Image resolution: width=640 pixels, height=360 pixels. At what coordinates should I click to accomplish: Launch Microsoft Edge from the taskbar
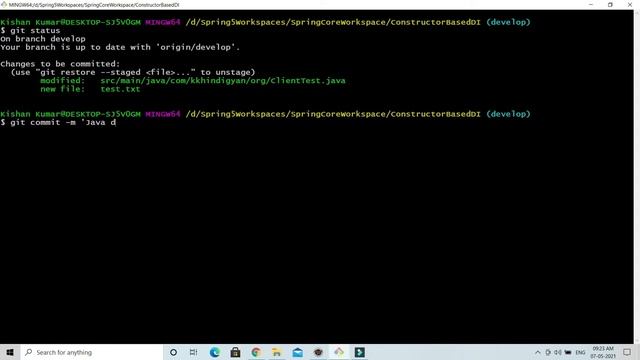coord(215,352)
